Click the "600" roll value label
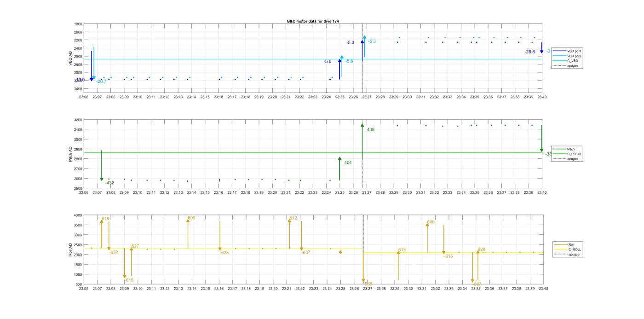 [x=431, y=222]
